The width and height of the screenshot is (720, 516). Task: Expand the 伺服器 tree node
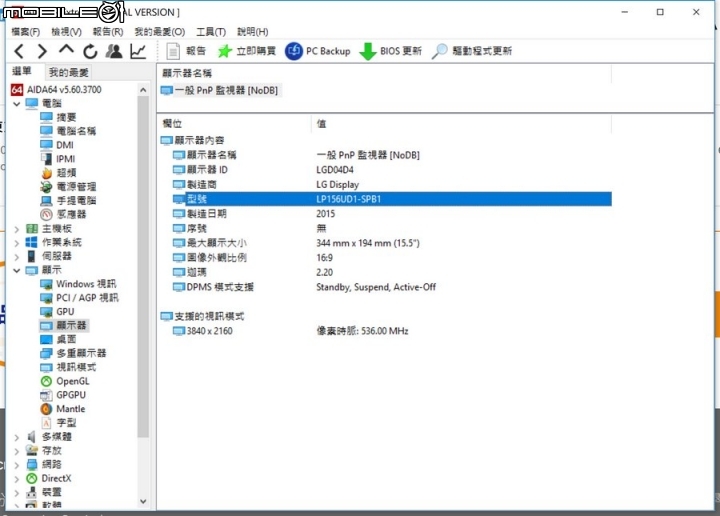pyautogui.click(x=17, y=257)
